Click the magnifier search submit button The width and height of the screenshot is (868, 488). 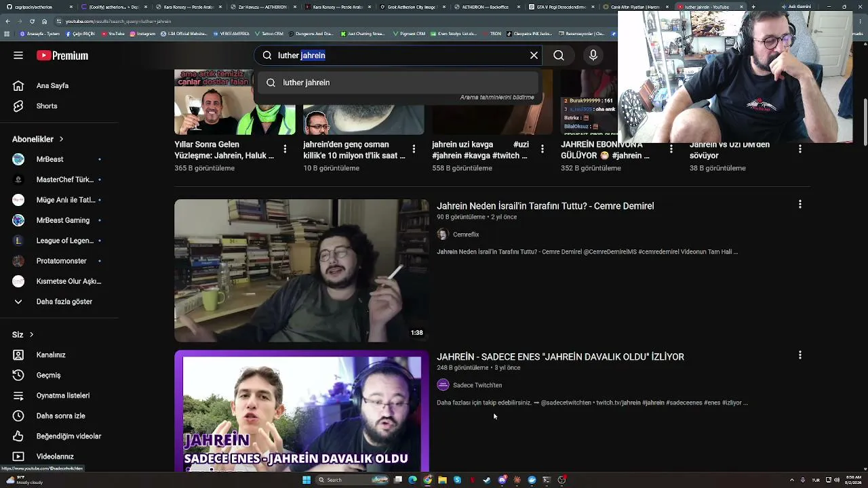coord(559,56)
